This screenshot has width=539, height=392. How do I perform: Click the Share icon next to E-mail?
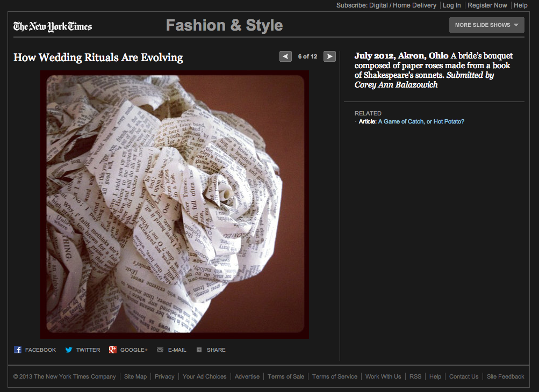click(199, 350)
